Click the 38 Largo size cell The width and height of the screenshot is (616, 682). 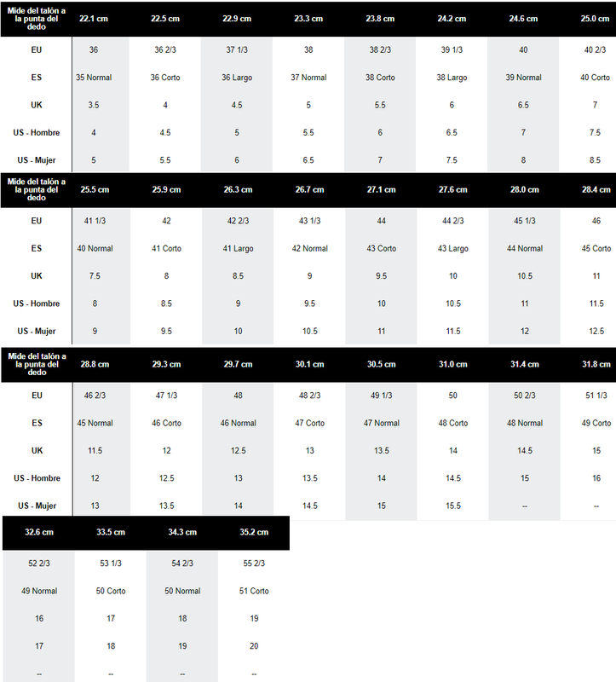(x=452, y=78)
